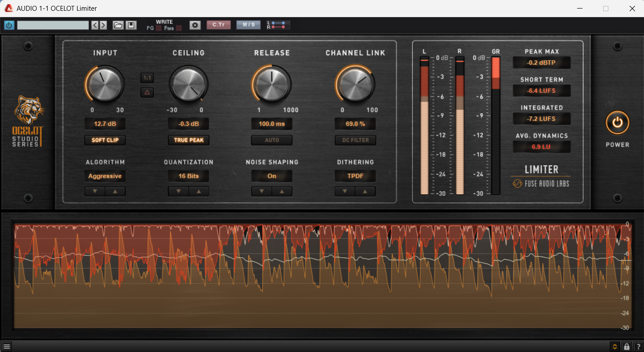Image resolution: width=644 pixels, height=352 pixels.
Task: Select previous Algorithm with the down arrow
Action: [x=95, y=191]
